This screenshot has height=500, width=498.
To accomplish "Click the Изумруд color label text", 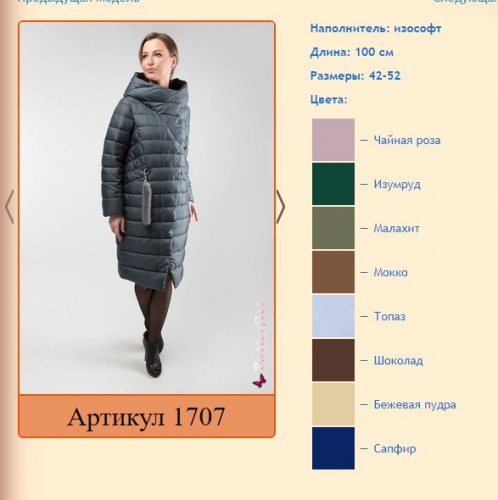I will pyautogui.click(x=397, y=184).
